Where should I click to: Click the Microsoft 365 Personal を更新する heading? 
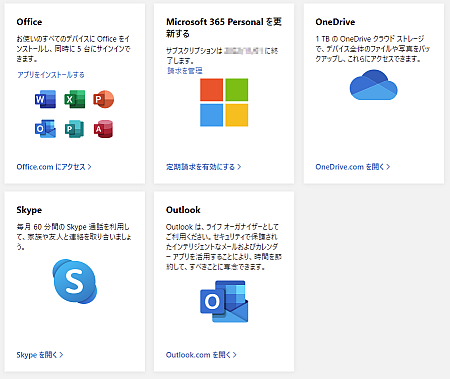coord(224,28)
